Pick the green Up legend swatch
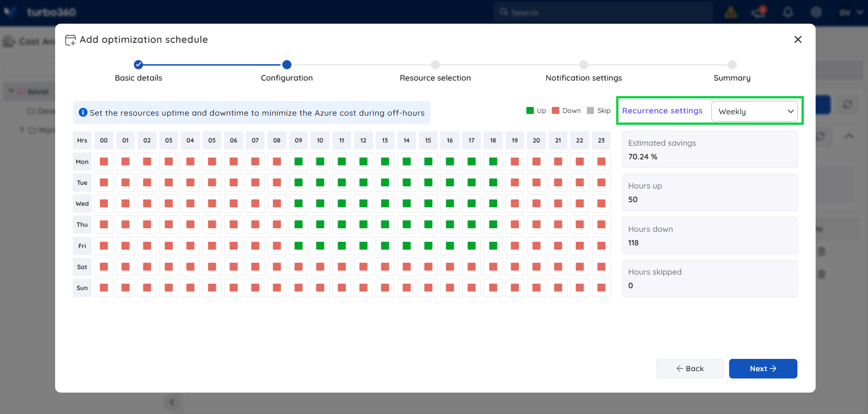This screenshot has height=414, width=868. coord(530,111)
